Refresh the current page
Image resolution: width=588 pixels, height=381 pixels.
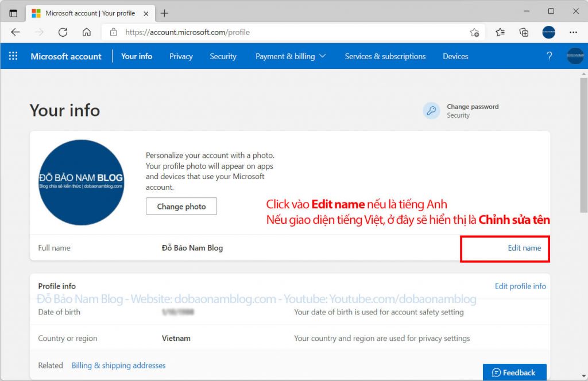[63, 32]
